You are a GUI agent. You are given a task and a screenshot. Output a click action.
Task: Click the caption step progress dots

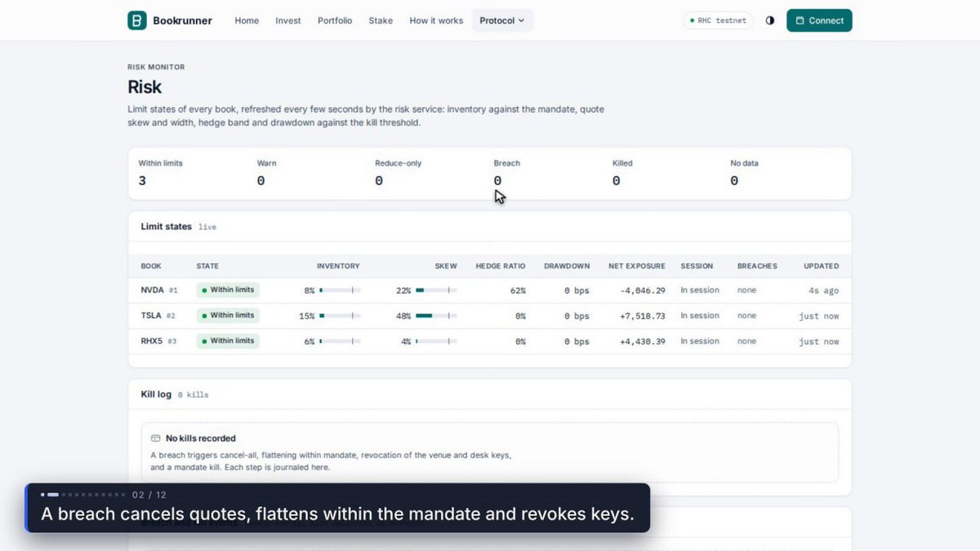pyautogui.click(x=83, y=495)
